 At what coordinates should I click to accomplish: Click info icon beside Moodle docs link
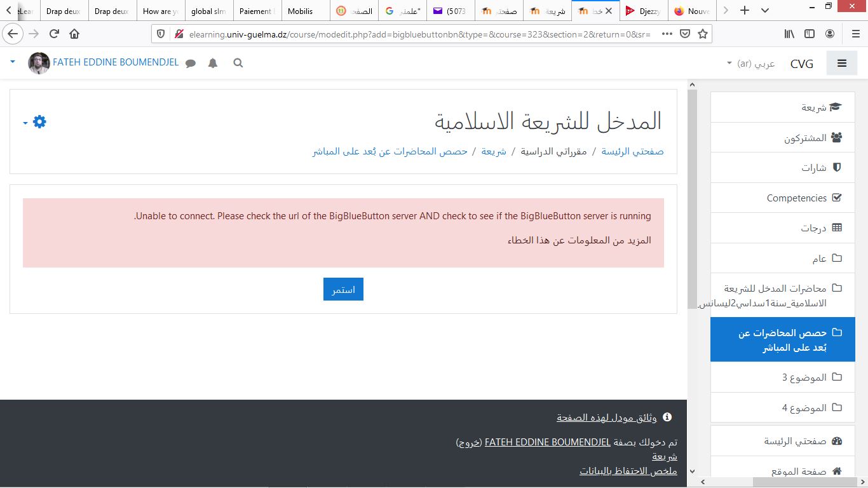667,417
